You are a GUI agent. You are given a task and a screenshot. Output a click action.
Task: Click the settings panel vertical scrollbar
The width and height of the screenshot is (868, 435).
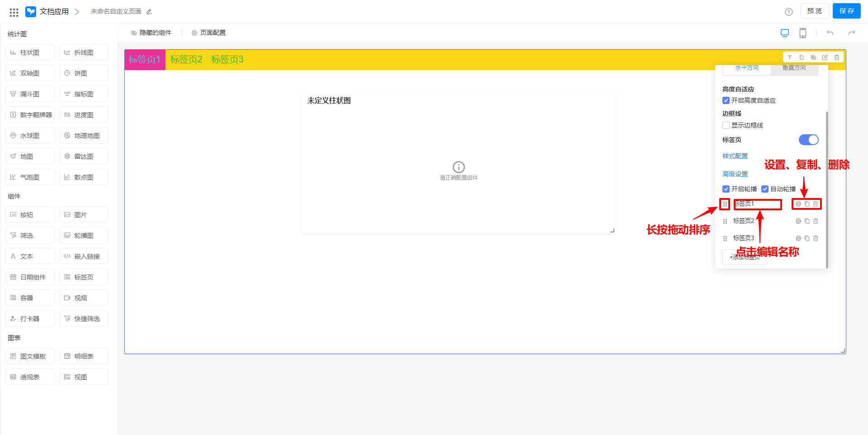[827, 190]
